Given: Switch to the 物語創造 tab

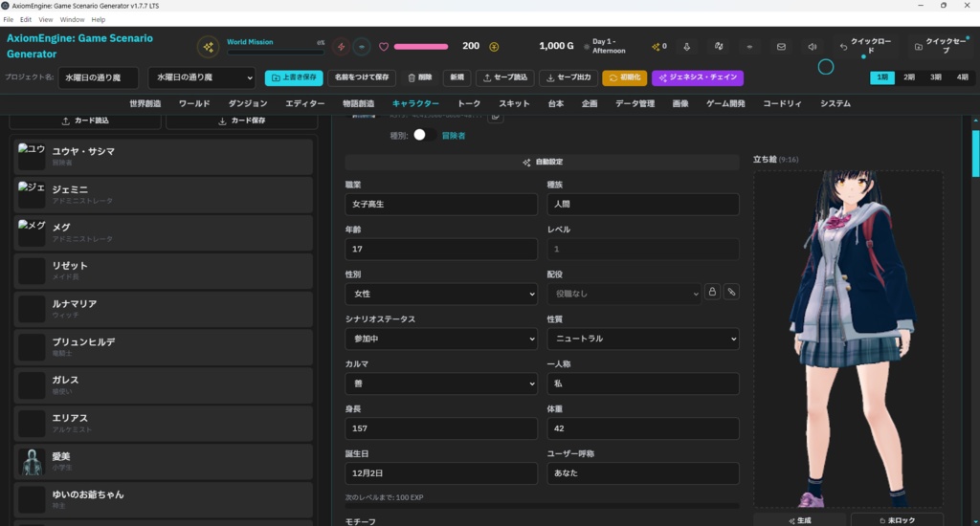Looking at the screenshot, I should click(x=359, y=103).
